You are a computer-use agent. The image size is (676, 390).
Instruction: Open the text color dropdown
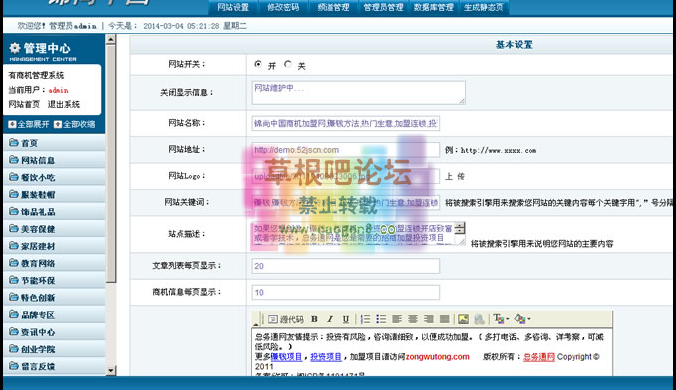(501, 319)
